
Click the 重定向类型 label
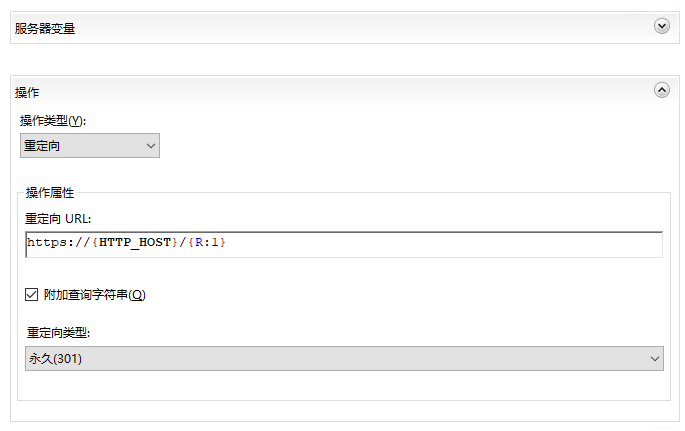(x=65, y=332)
